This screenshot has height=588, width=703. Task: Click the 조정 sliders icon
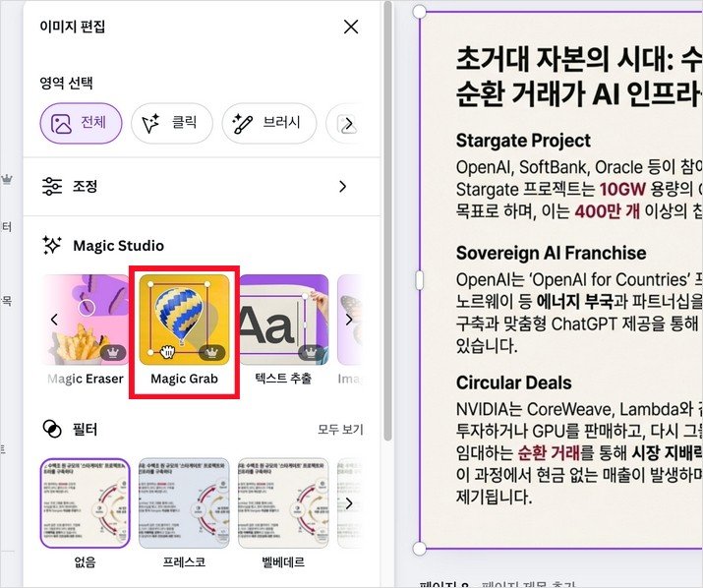click(x=52, y=186)
